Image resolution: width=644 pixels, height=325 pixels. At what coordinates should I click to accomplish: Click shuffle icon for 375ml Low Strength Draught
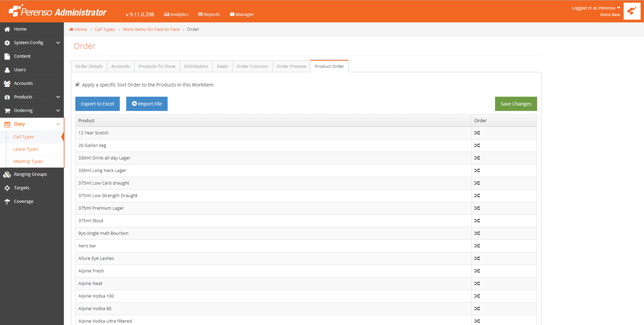point(477,196)
